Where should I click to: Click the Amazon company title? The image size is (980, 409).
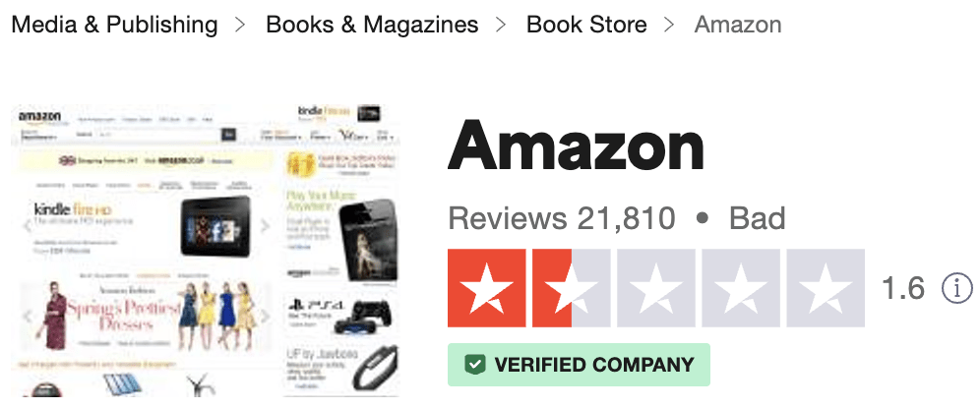click(576, 147)
